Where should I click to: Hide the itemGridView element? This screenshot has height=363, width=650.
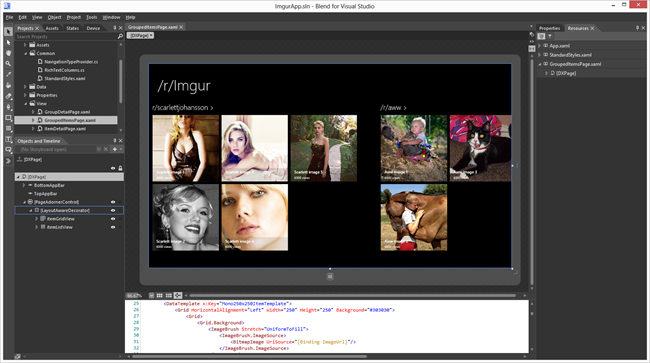pyautogui.click(x=113, y=219)
